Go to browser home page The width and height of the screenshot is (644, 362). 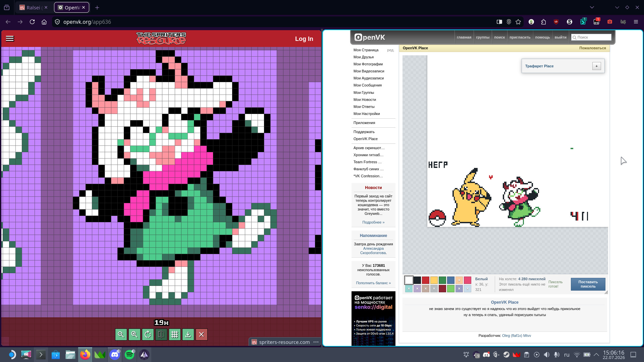(x=44, y=22)
